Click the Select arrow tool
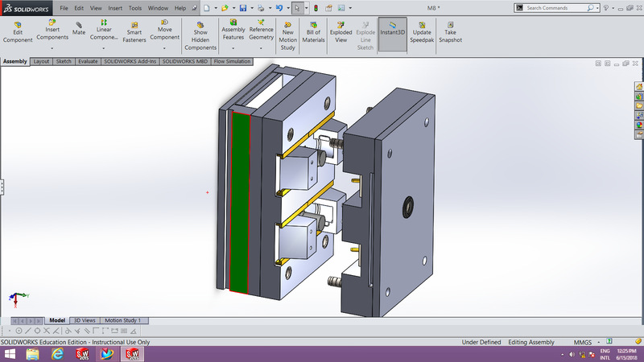 click(297, 8)
